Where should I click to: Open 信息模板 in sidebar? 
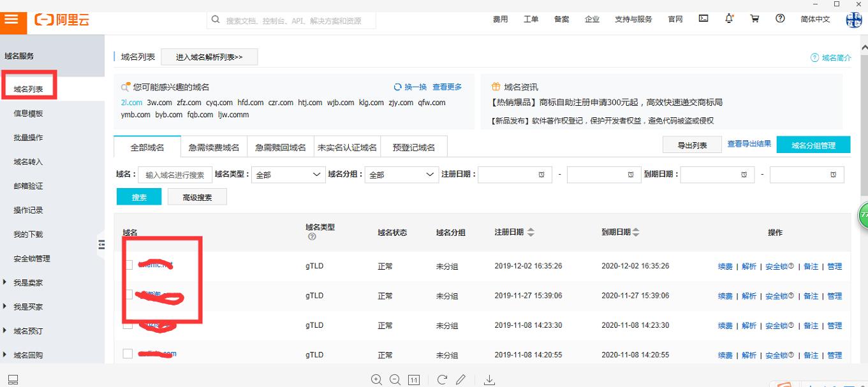tap(29, 113)
